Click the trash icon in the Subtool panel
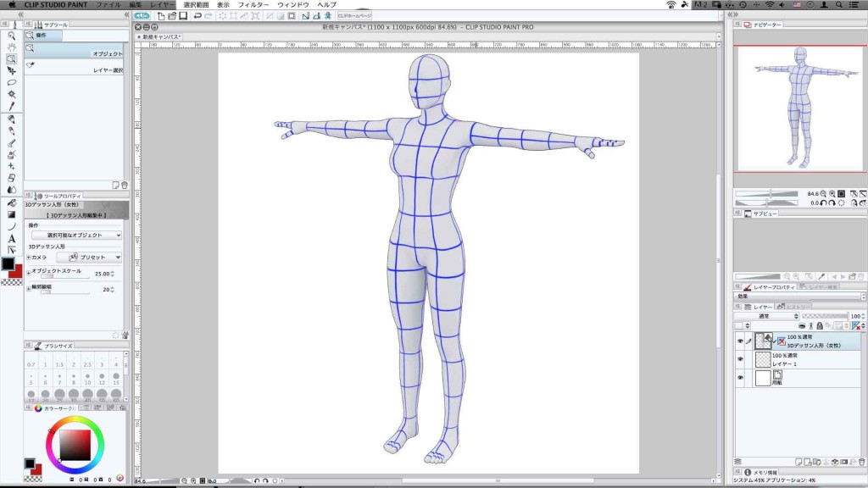The image size is (868, 488). (124, 183)
